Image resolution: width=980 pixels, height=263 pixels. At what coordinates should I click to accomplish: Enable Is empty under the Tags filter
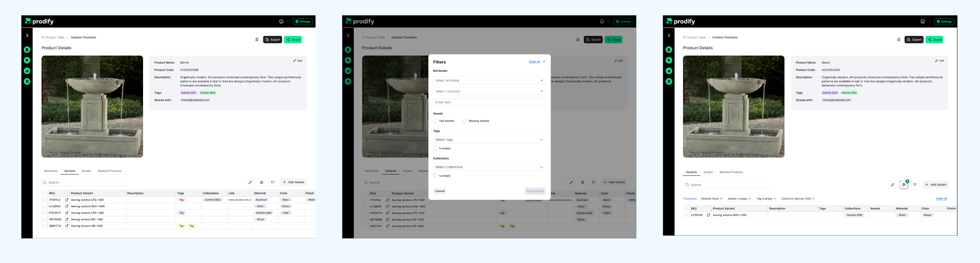click(435, 148)
